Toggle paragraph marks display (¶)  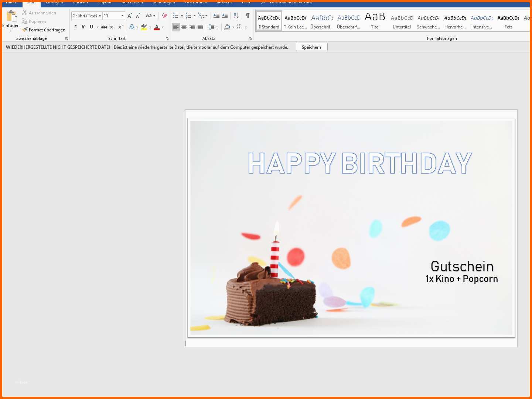tap(248, 16)
